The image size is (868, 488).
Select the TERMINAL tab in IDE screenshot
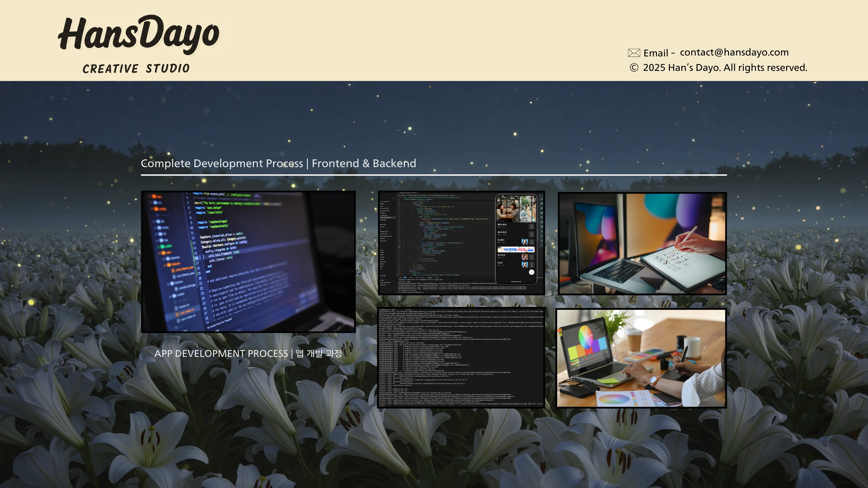(x=430, y=277)
